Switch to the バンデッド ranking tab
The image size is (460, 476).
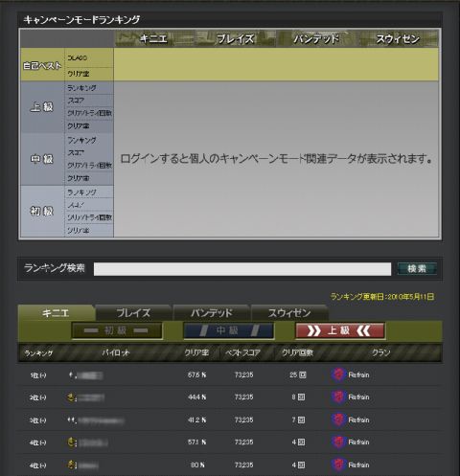coord(212,313)
